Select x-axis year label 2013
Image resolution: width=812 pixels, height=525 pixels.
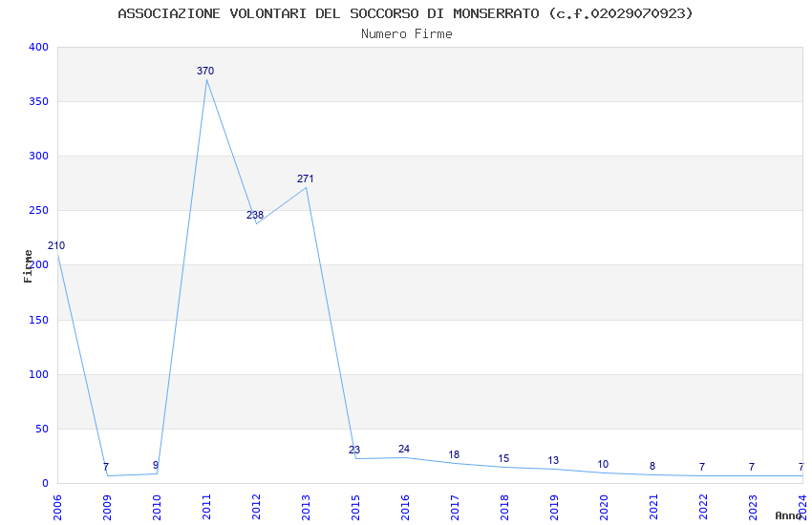[306, 508]
